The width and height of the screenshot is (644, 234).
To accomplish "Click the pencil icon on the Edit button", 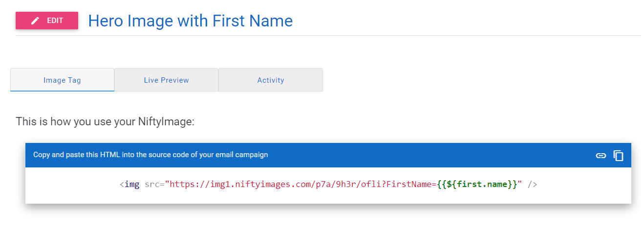I will (x=35, y=21).
